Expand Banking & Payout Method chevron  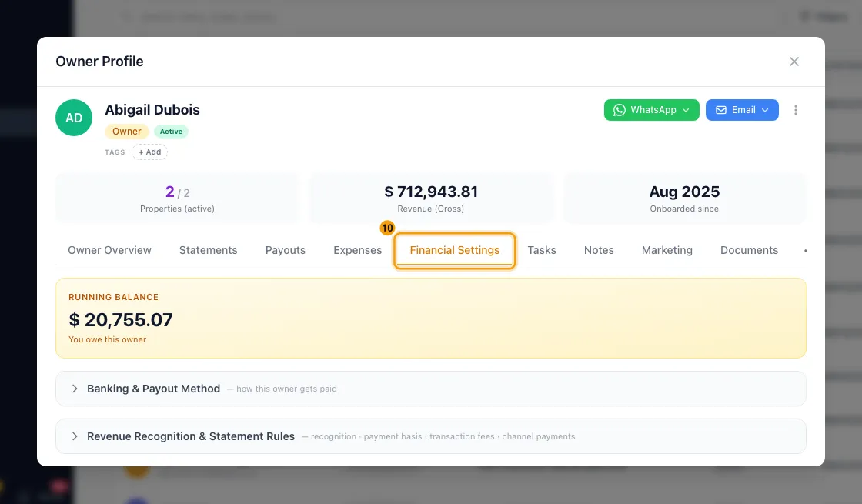click(75, 389)
